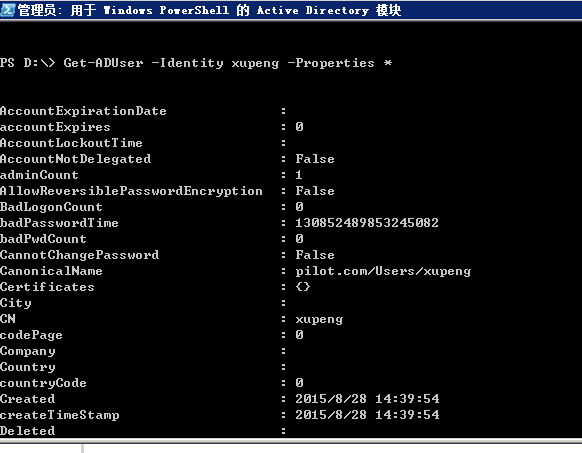This screenshot has height=453, width=582.
Task: Select the 'adminCount' property name
Action: (x=39, y=175)
